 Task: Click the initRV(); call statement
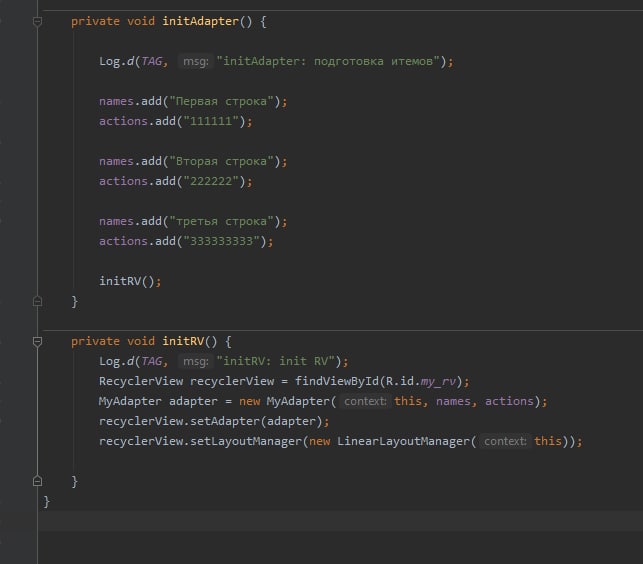coord(130,281)
